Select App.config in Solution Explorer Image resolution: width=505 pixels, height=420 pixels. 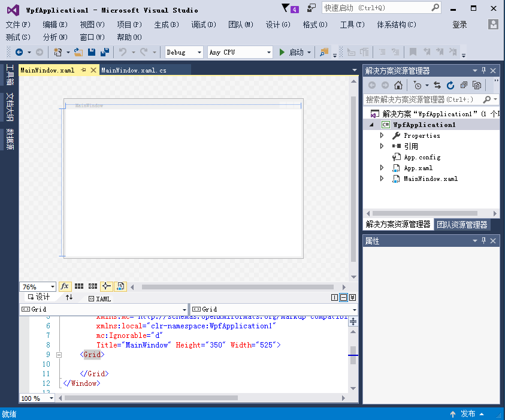[422, 157]
